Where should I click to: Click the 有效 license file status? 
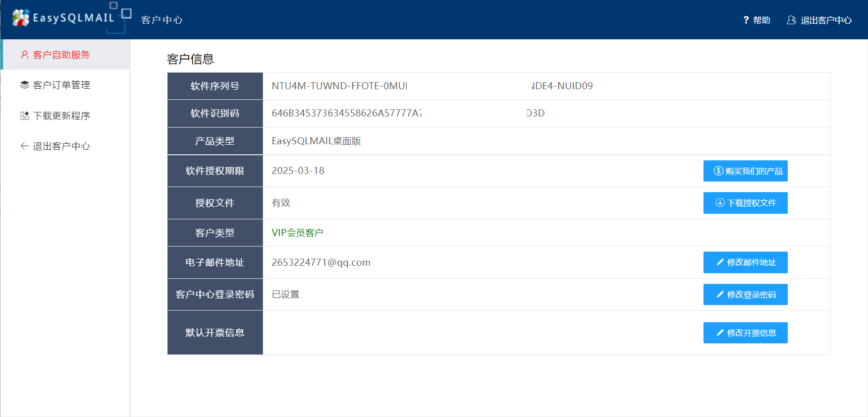tap(281, 203)
